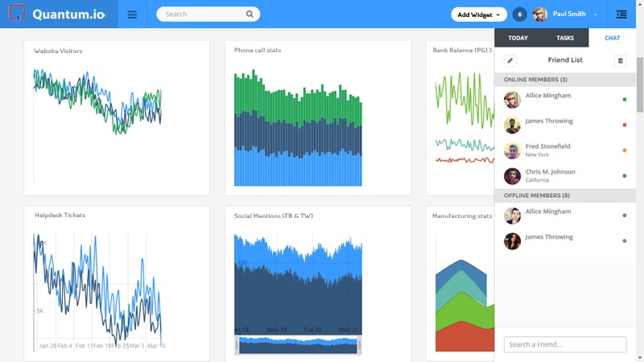Viewport: 644px width, 362px height.
Task: Open chat with Chris M. Johnson
Action: coord(565,175)
